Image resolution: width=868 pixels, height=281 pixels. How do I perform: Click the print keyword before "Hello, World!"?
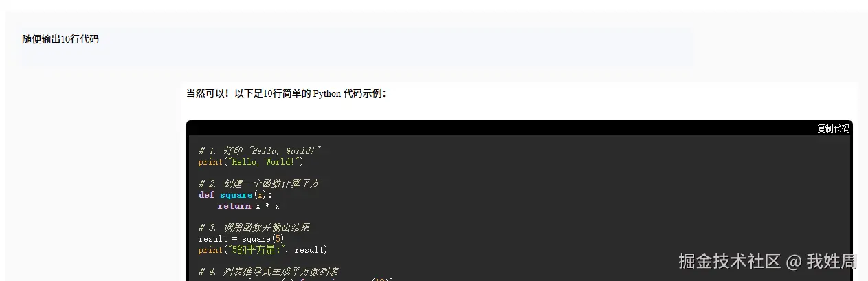[210, 162]
